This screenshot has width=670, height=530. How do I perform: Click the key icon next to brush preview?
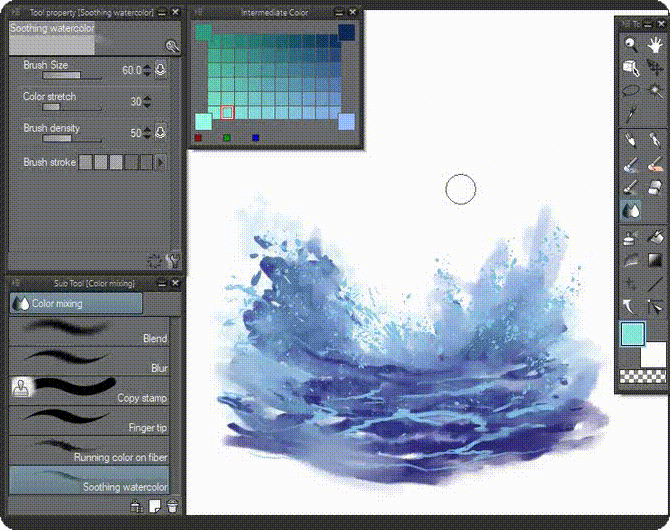[x=172, y=45]
